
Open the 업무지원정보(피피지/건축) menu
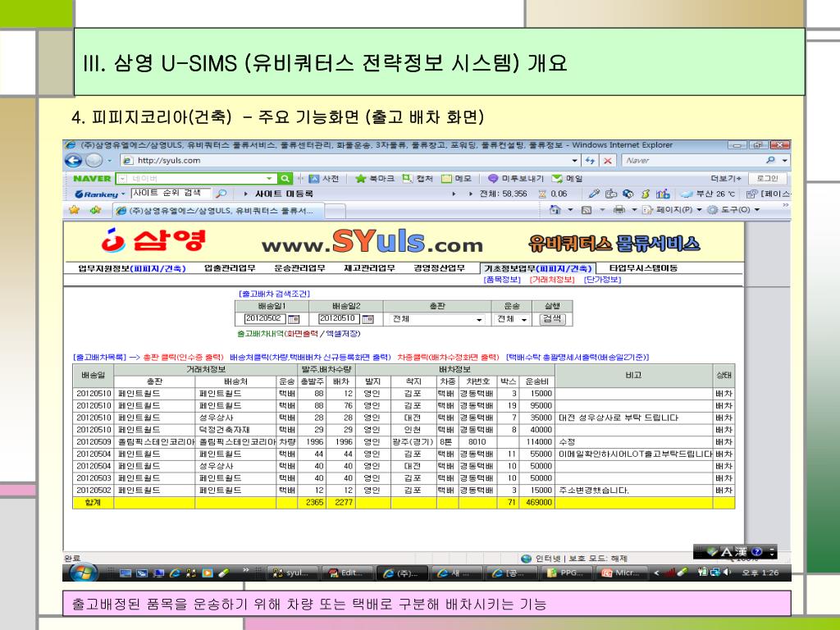pos(132,268)
